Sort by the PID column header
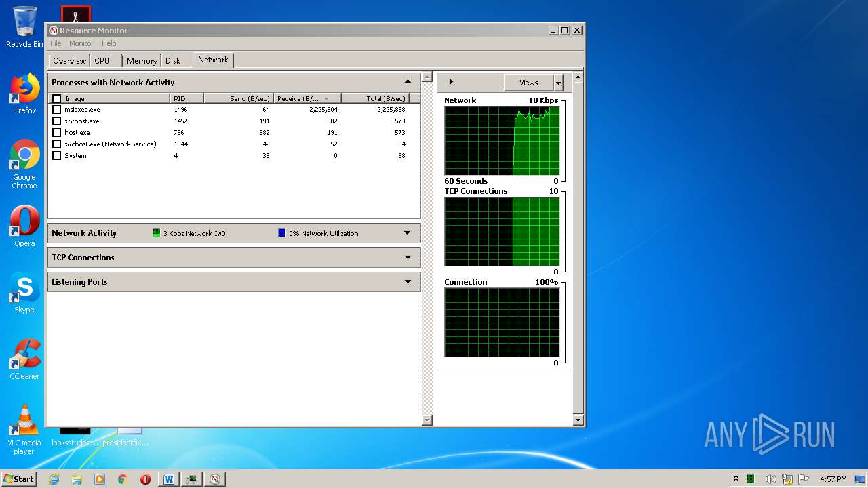868x488 pixels. 186,98
